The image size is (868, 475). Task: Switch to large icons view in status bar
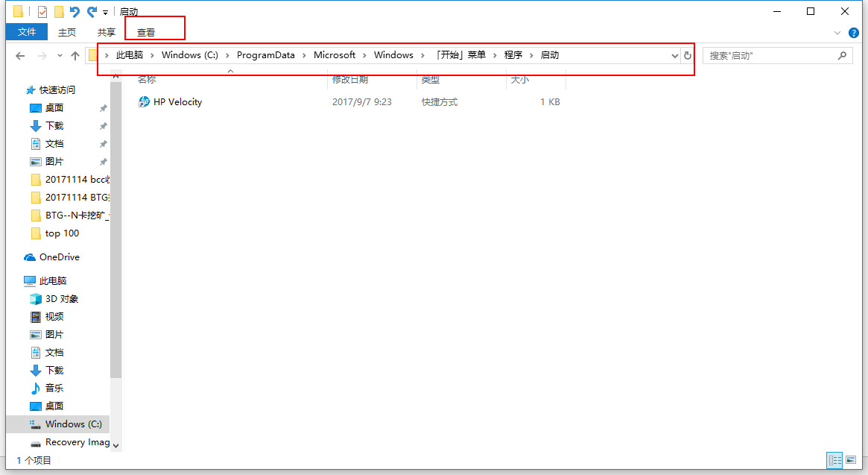(x=851, y=460)
